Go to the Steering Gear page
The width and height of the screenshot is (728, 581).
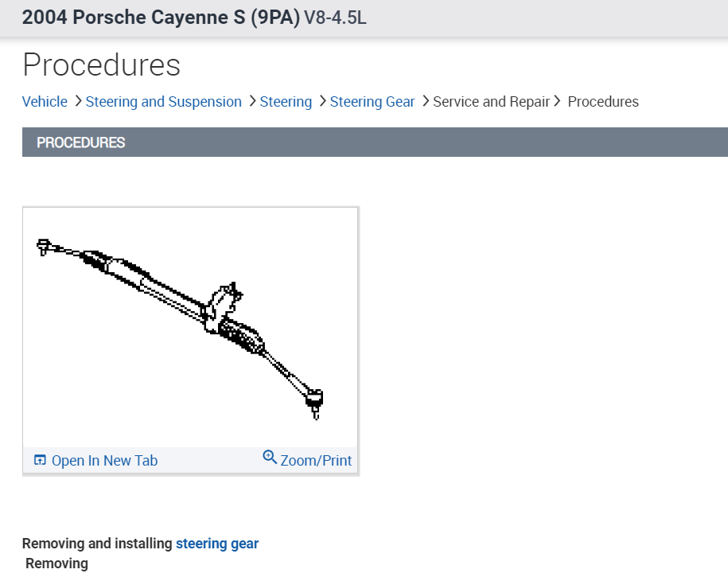click(x=372, y=101)
